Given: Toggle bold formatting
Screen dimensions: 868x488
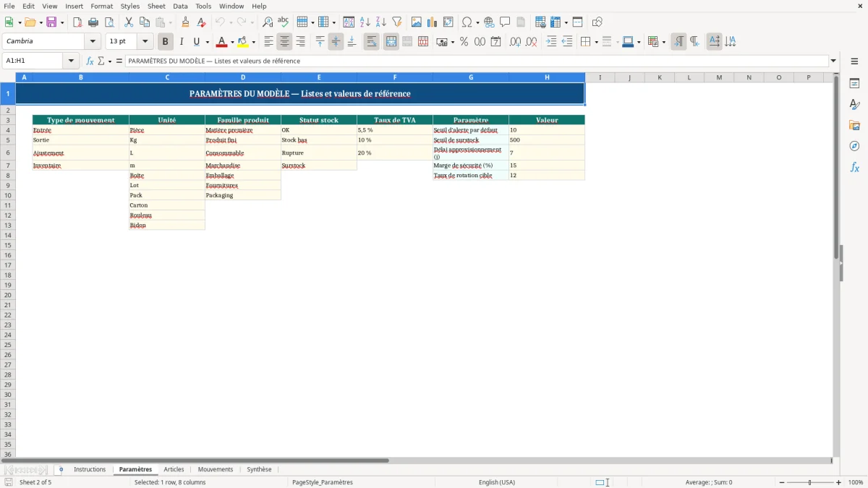Looking at the screenshot, I should pyautogui.click(x=166, y=42).
